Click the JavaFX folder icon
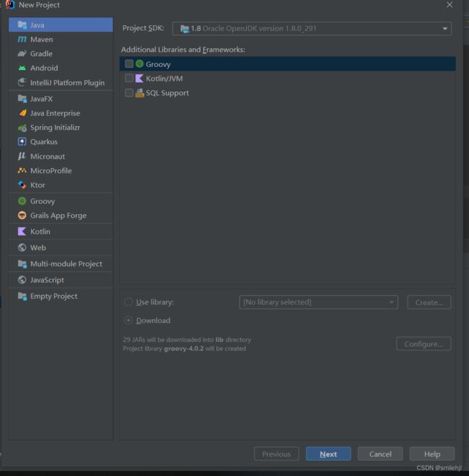469x476 pixels. 22,98
